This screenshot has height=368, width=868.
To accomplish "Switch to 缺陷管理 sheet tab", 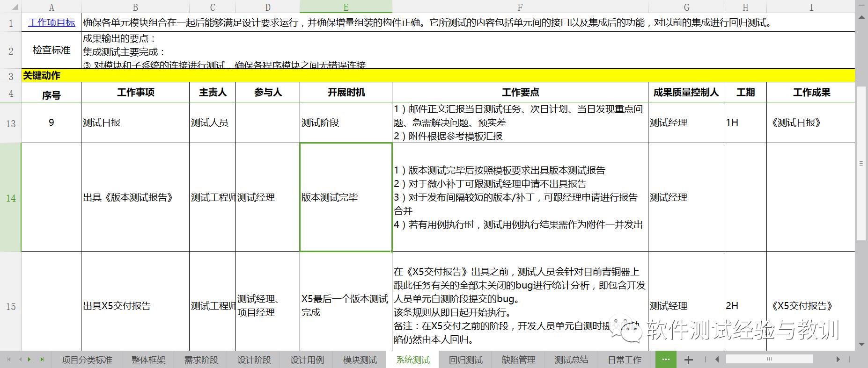I will tap(518, 360).
